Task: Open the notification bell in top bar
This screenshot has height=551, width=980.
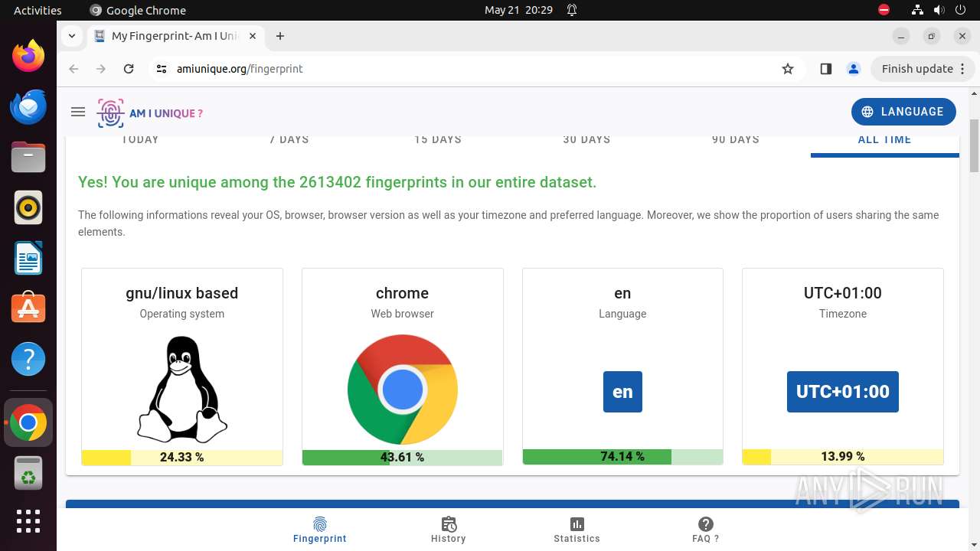Action: [x=572, y=10]
